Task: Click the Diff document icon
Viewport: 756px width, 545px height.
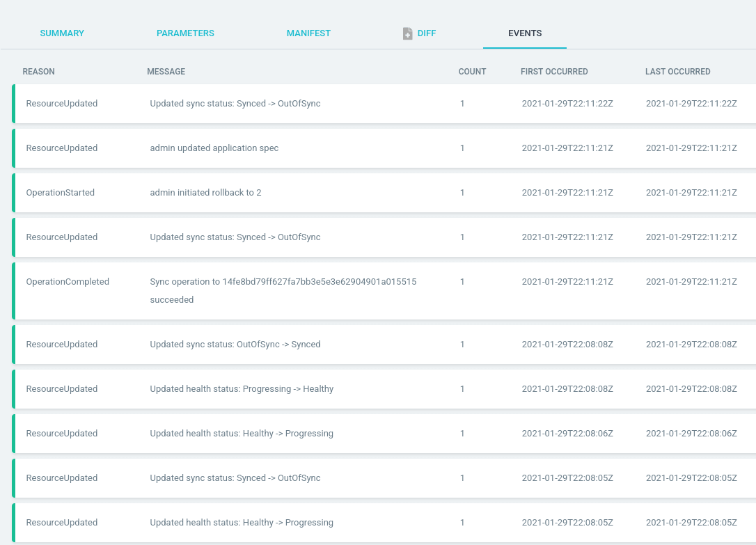Action: (x=407, y=33)
